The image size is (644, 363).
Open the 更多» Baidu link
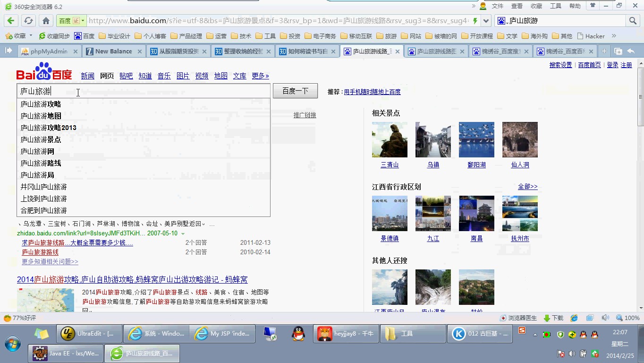(260, 76)
